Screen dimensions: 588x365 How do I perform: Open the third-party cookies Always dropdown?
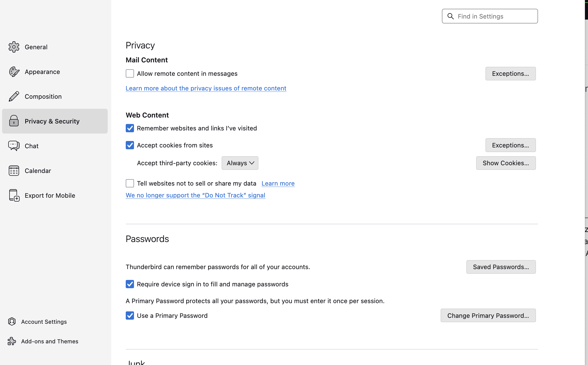pyautogui.click(x=240, y=163)
